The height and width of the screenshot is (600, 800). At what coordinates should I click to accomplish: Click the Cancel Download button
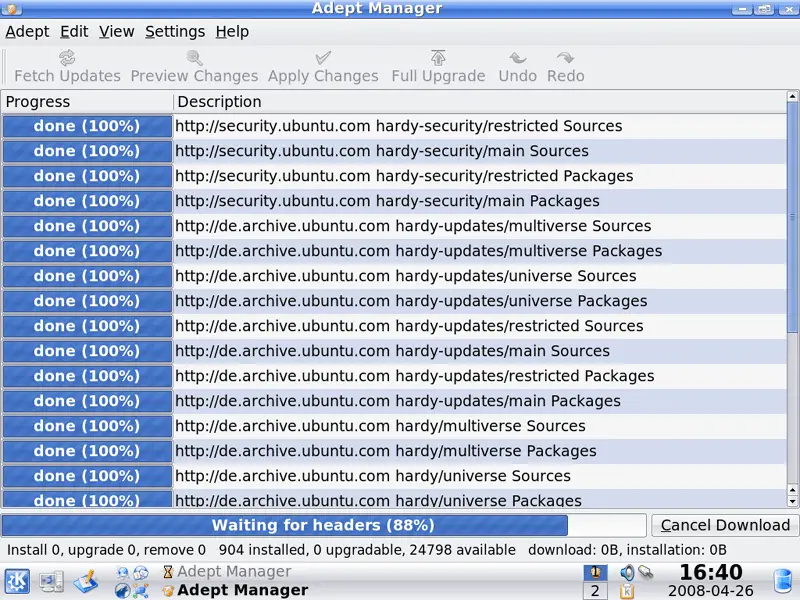[725, 525]
